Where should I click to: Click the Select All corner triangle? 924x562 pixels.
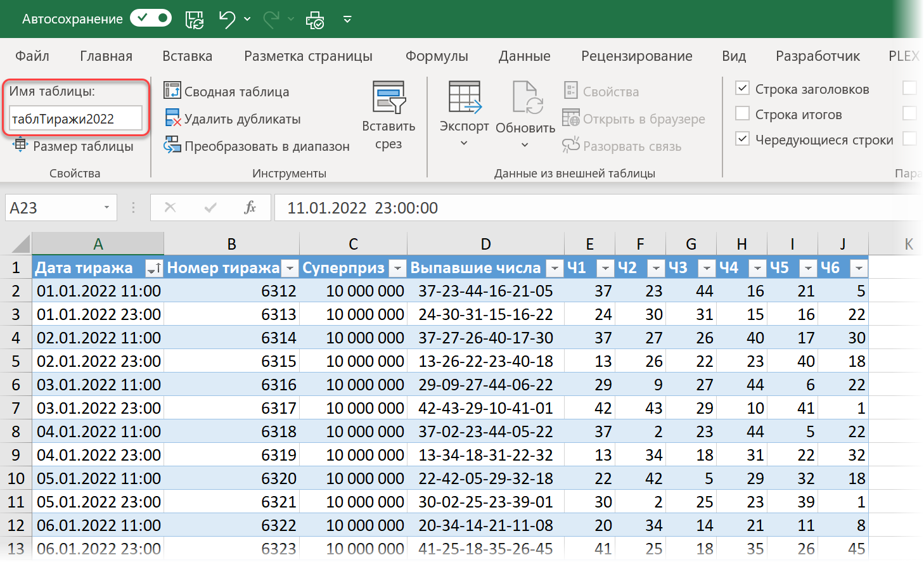[x=20, y=244]
